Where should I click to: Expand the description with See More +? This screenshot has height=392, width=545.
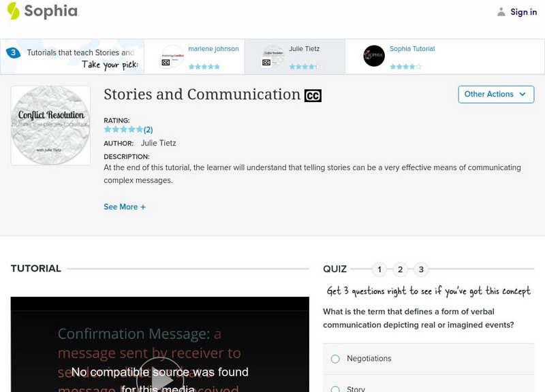coord(125,207)
